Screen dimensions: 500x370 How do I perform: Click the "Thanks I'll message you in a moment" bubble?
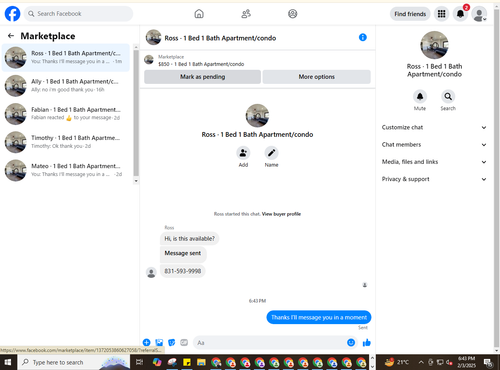(x=319, y=317)
